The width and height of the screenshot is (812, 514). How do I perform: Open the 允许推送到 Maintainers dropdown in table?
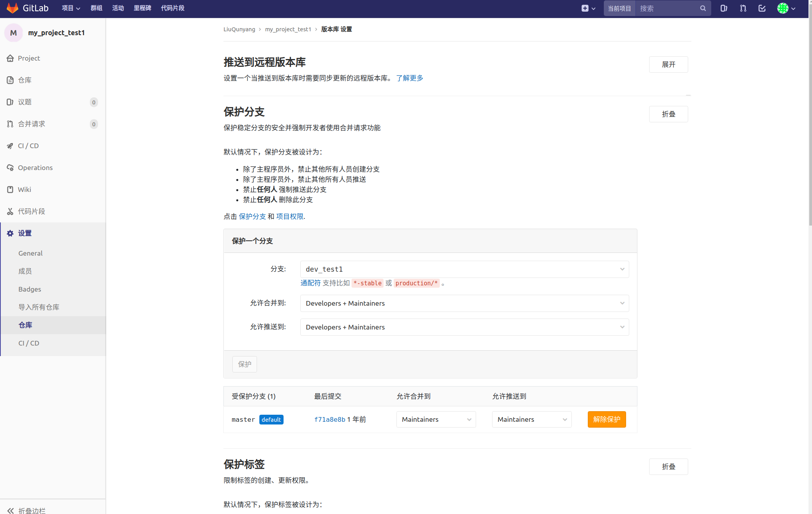[531, 419]
